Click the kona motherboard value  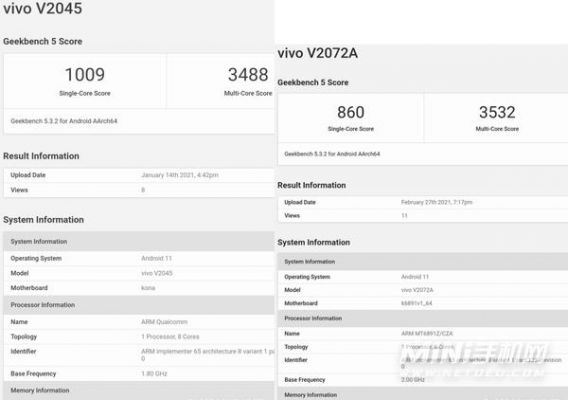(x=148, y=288)
